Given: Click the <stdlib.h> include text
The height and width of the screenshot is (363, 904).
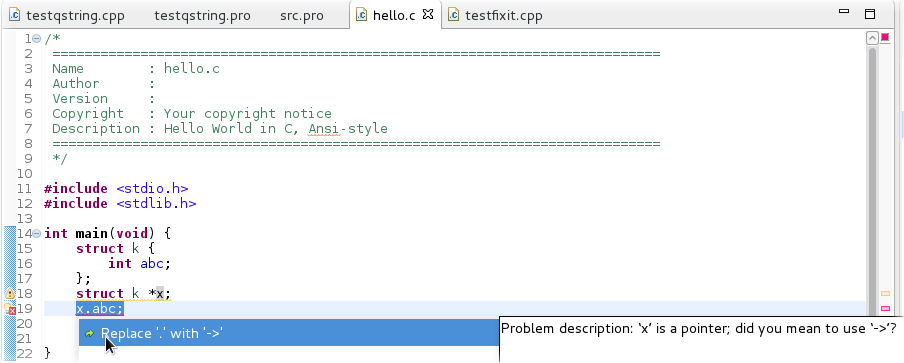Looking at the screenshot, I should 156,203.
